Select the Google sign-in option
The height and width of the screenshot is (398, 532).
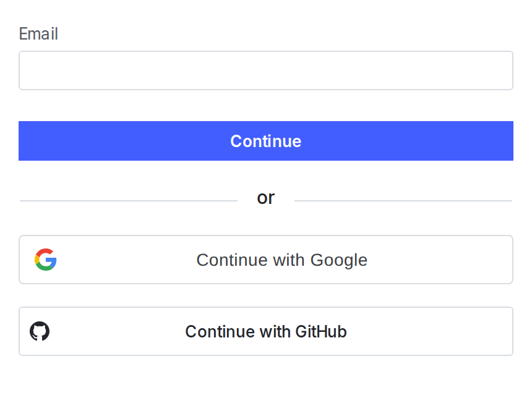coord(266,260)
